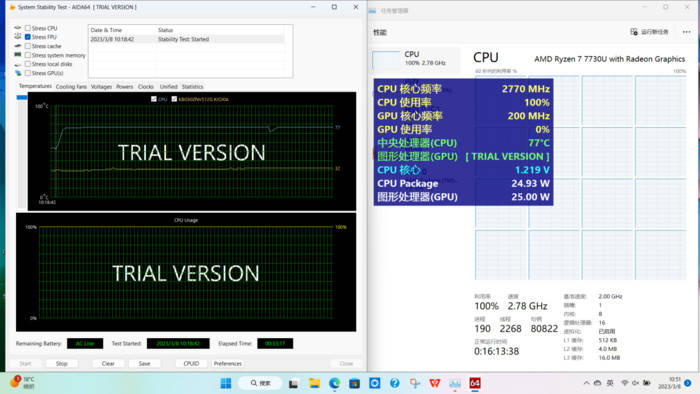Open the WPS Office taskbar icon

click(x=434, y=383)
